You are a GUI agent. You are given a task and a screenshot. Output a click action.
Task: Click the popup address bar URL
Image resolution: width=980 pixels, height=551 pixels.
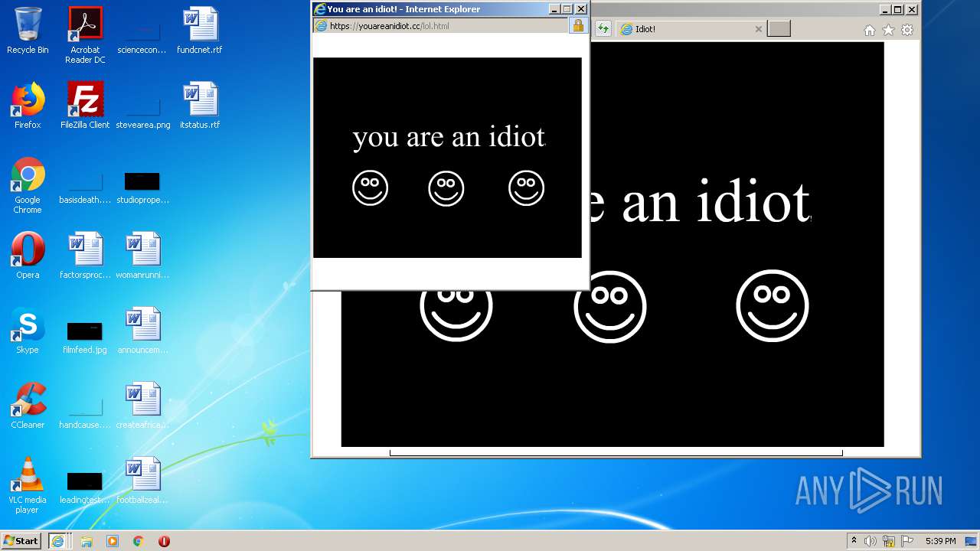[x=390, y=26]
